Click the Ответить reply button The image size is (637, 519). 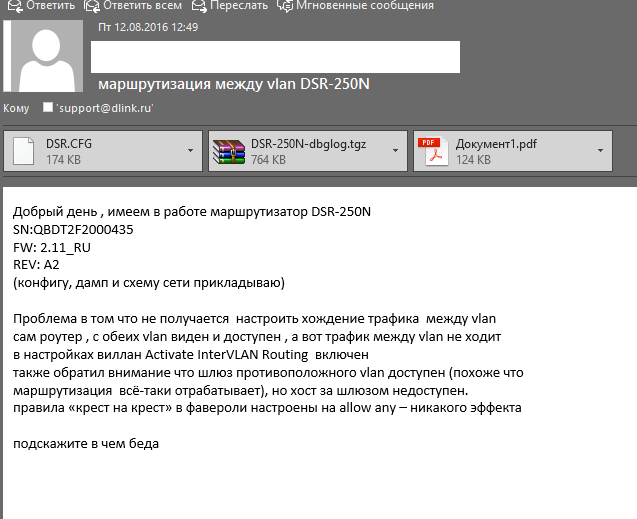[41, 5]
